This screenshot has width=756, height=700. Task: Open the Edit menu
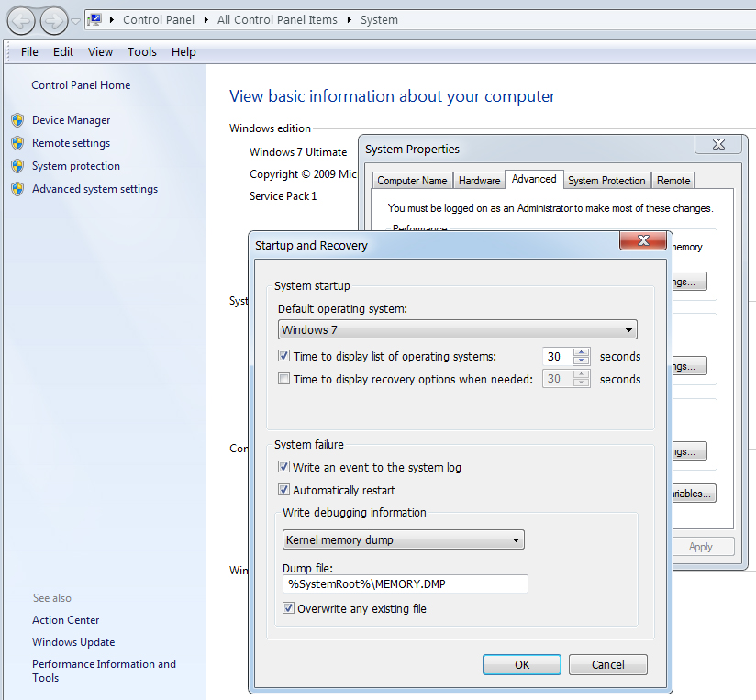(63, 51)
